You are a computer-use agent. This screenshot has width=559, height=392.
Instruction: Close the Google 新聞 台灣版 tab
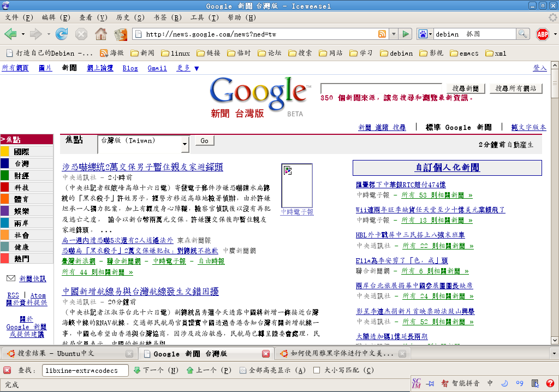266,353
